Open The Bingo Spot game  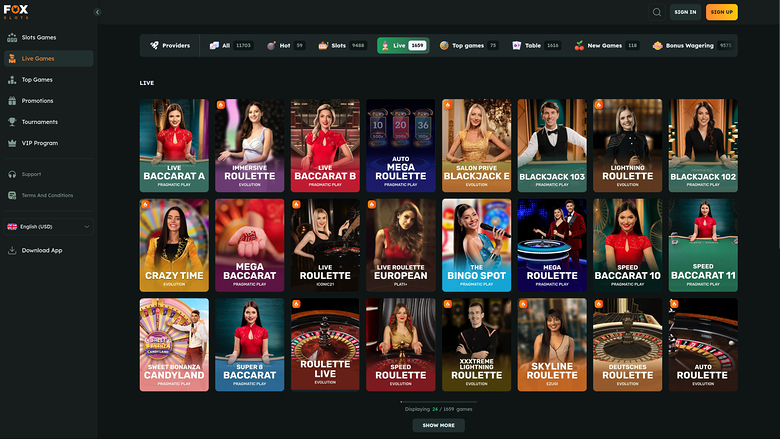(477, 245)
